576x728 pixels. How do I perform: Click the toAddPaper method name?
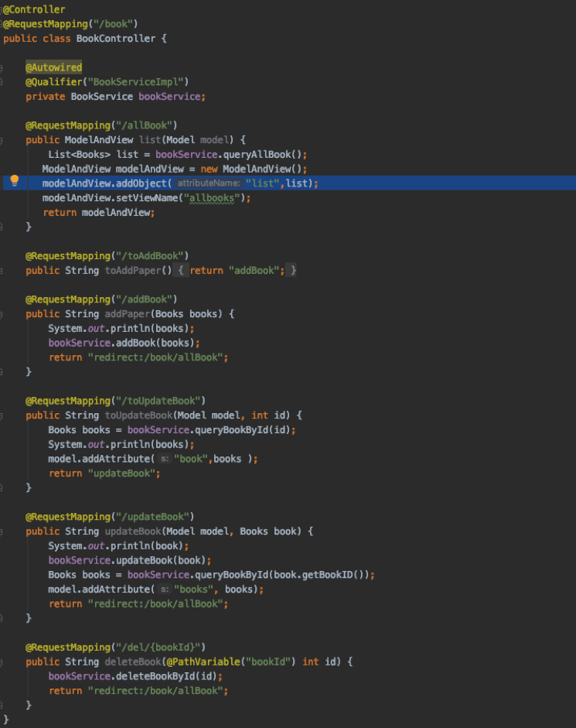132,270
